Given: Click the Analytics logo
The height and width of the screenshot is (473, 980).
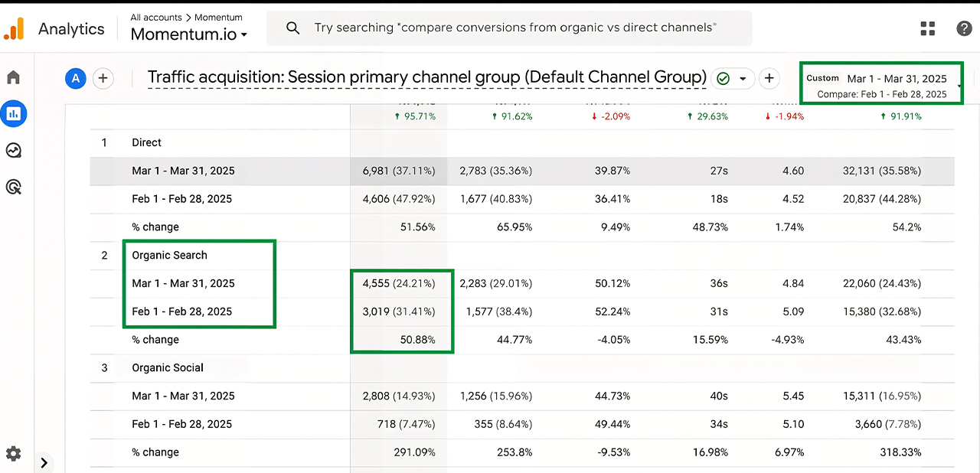Looking at the screenshot, I should 15,29.
